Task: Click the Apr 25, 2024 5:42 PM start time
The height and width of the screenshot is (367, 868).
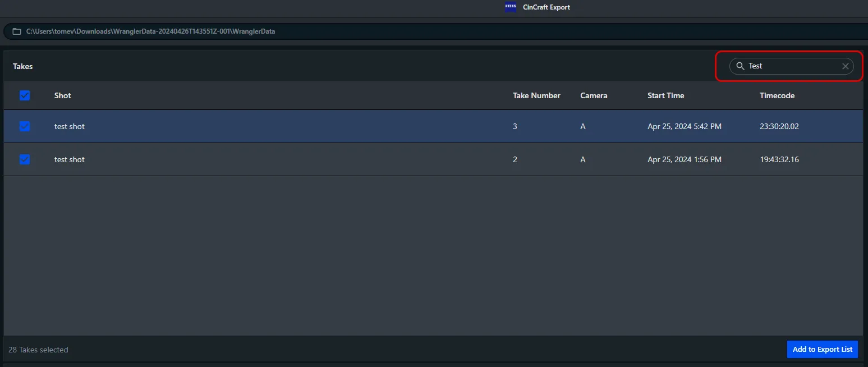Action: 685,126
